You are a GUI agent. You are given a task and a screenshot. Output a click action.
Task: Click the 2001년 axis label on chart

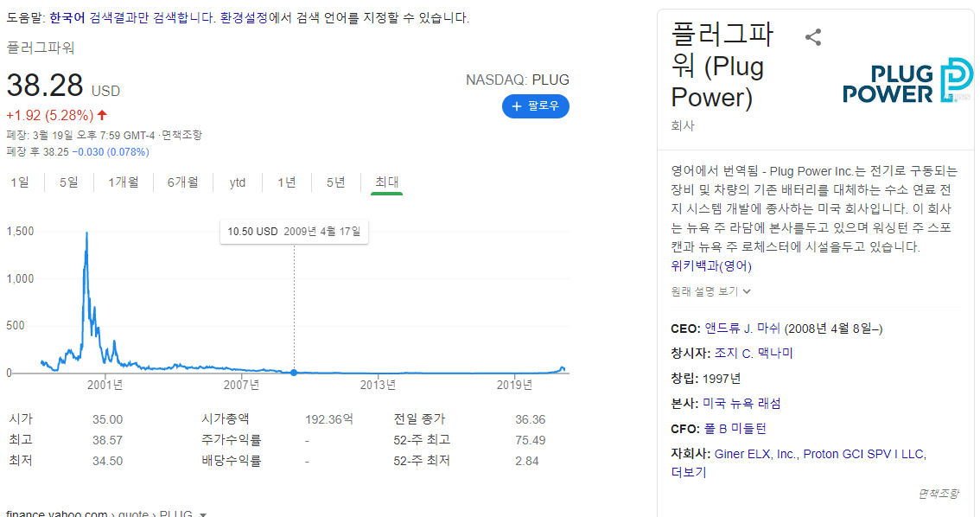(x=105, y=385)
